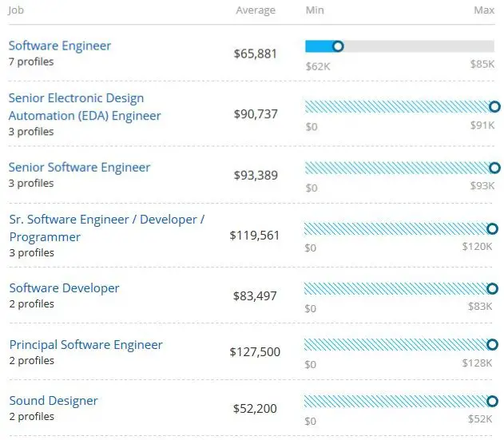This screenshot has width=504, height=440.
Task: Click the Senior Software Engineer link
Action: [x=79, y=167]
